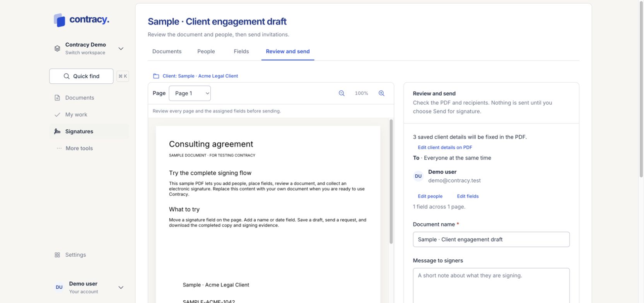The width and height of the screenshot is (644, 303).
Task: Click the Contracy logo icon
Action: (60, 20)
